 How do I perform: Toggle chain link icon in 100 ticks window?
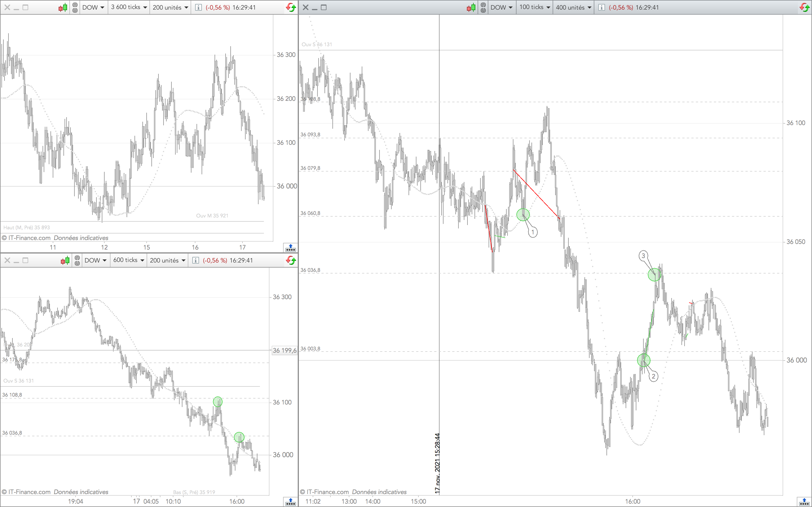(x=483, y=7)
